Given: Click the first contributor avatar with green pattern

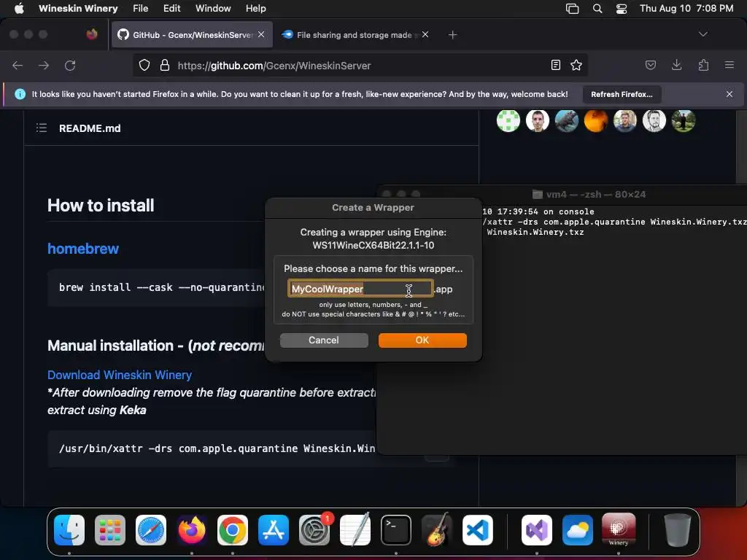Looking at the screenshot, I should pos(508,120).
